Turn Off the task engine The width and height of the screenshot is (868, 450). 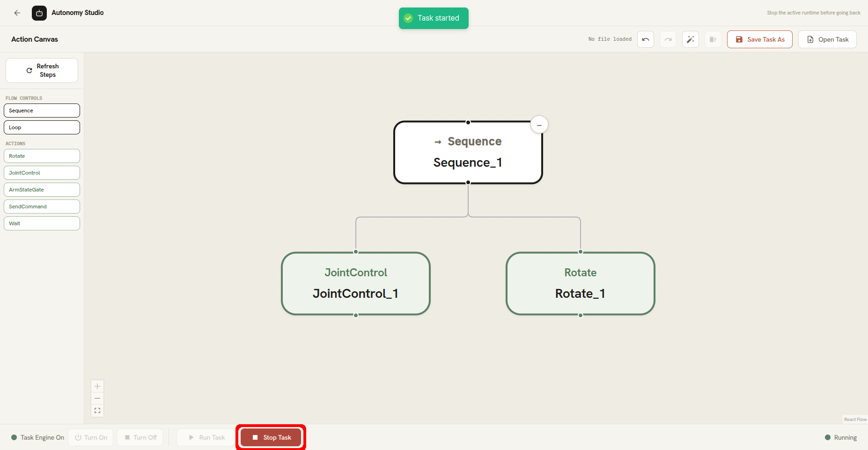tap(140, 437)
